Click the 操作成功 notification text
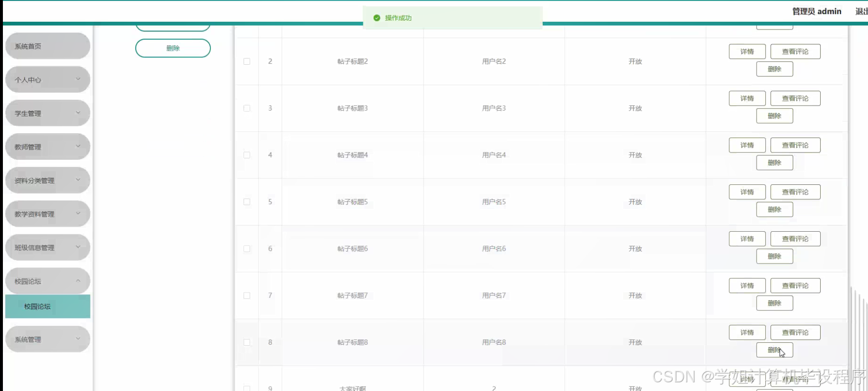Screen dimensions: 868x391 pos(398,18)
